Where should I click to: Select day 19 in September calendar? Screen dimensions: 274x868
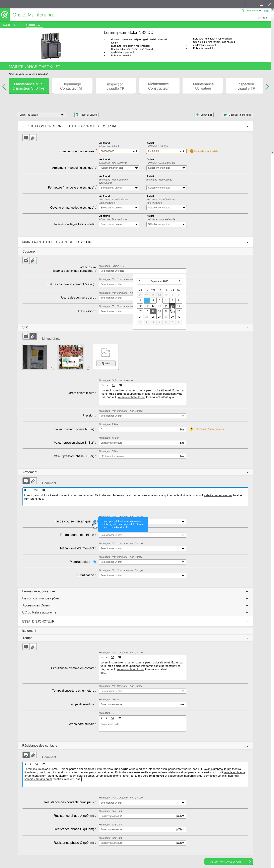point(153,311)
